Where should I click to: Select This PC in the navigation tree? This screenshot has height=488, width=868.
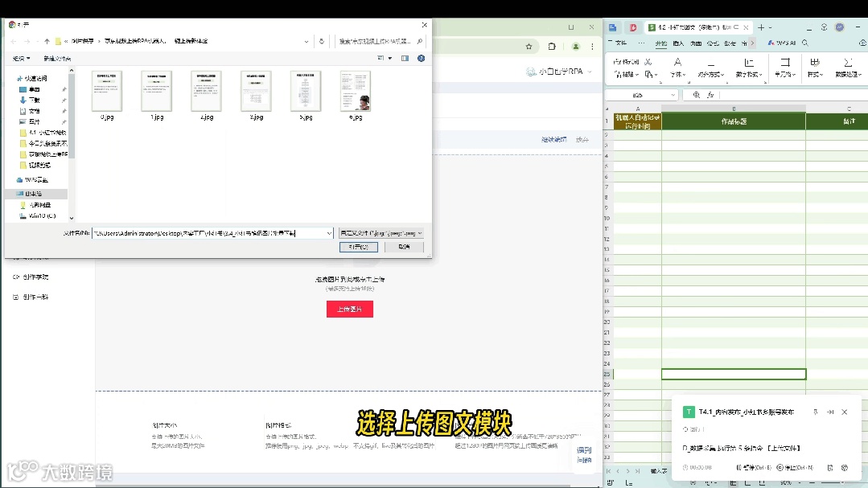[x=29, y=194]
